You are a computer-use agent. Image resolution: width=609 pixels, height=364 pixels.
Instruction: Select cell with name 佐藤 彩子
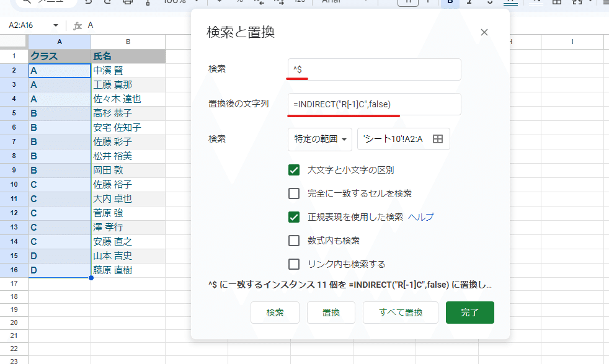(128, 142)
